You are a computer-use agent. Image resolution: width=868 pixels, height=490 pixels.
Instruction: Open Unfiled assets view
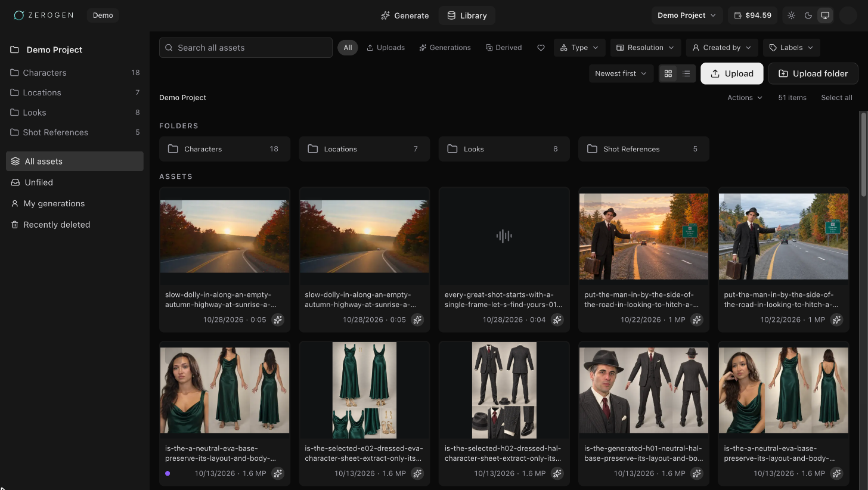point(75,182)
